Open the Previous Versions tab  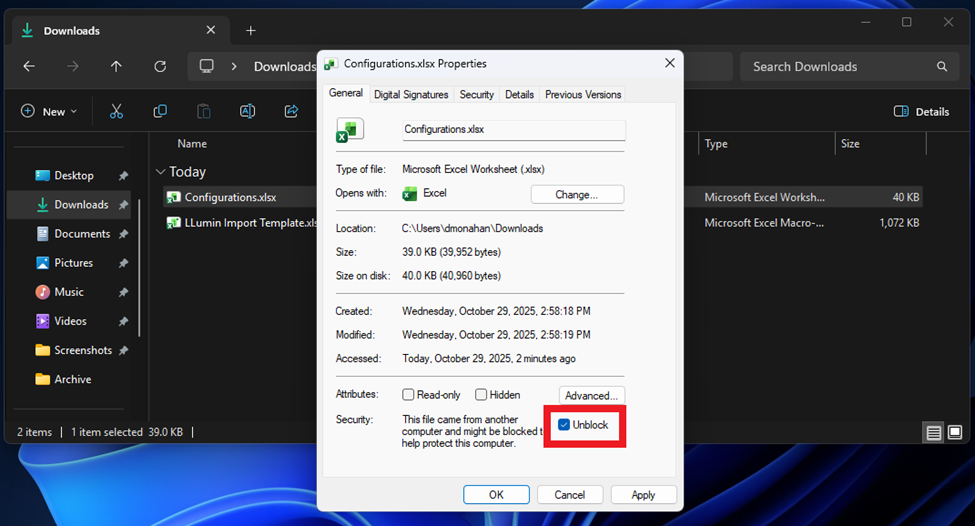[x=583, y=95]
